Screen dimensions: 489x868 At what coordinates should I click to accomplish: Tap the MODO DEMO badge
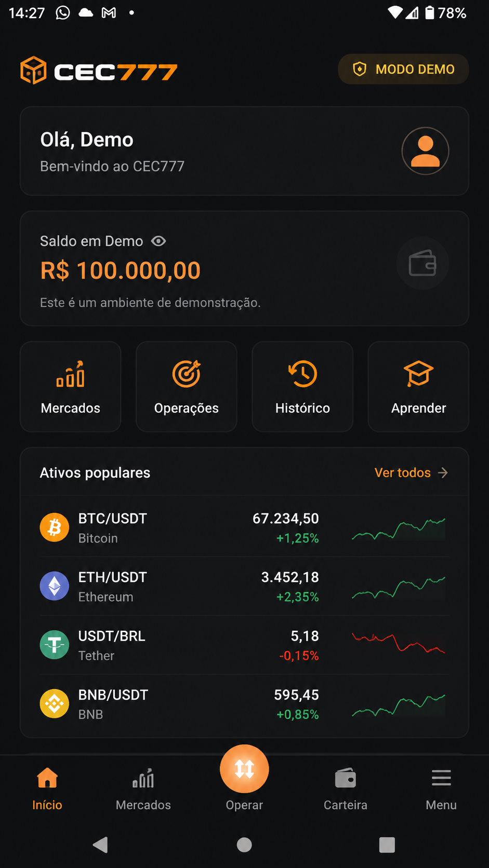tap(403, 69)
